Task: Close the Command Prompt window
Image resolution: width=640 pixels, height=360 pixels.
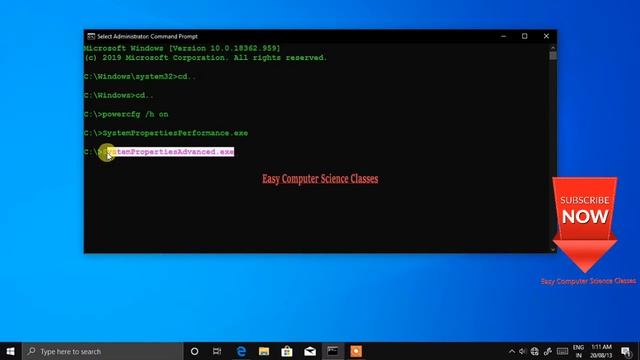Action: pyautogui.click(x=546, y=36)
